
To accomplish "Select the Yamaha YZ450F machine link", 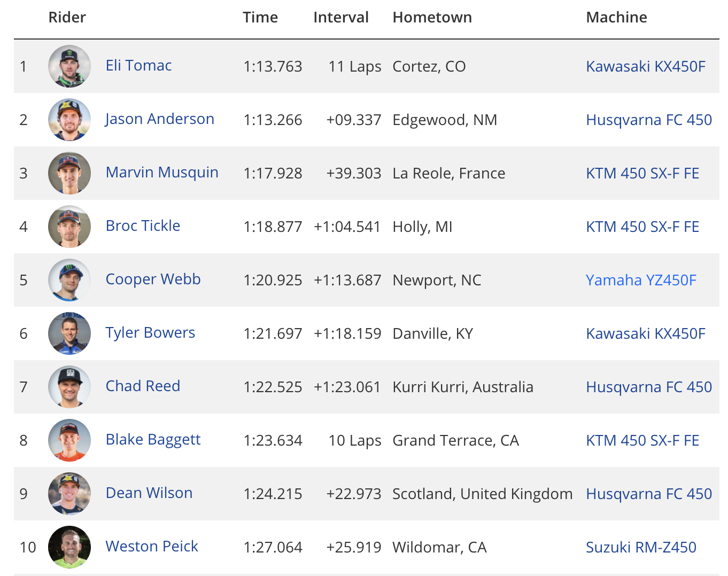I will click(x=641, y=280).
